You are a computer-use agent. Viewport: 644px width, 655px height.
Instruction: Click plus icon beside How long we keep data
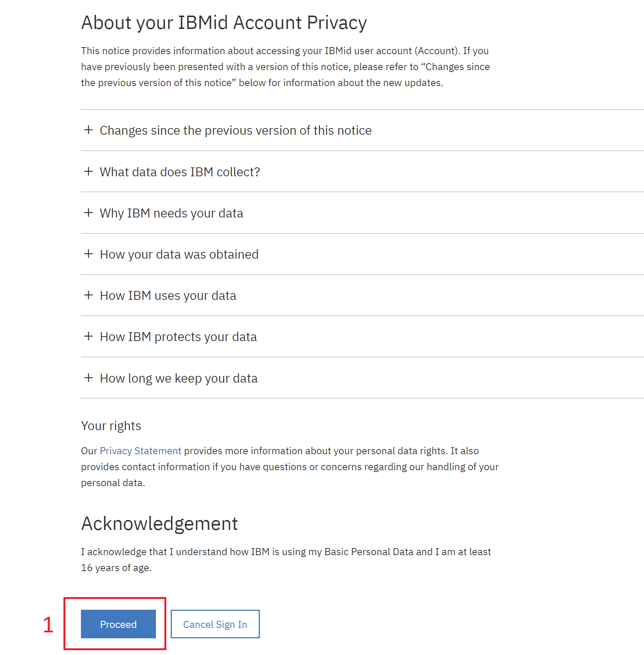click(x=88, y=378)
